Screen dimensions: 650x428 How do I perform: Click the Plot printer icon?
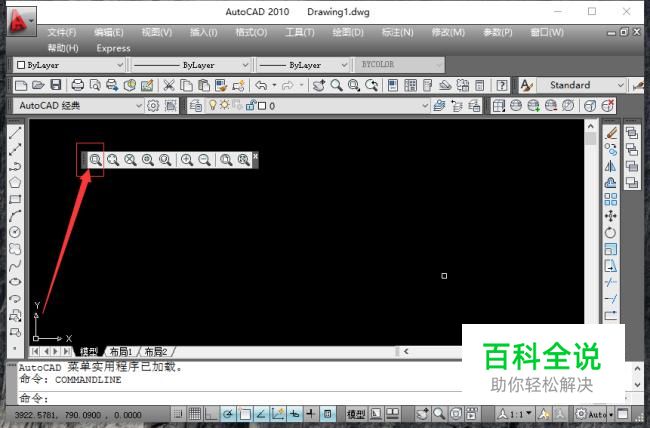click(x=78, y=85)
